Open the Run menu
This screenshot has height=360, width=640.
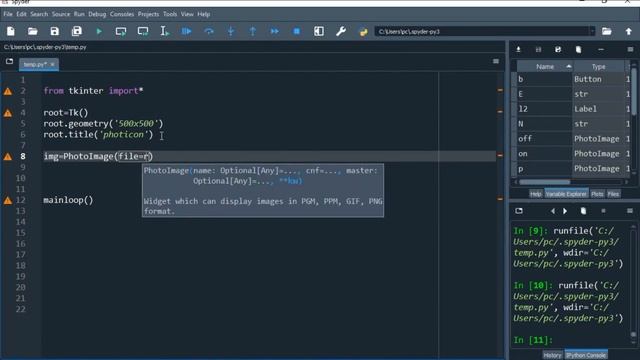[79, 14]
